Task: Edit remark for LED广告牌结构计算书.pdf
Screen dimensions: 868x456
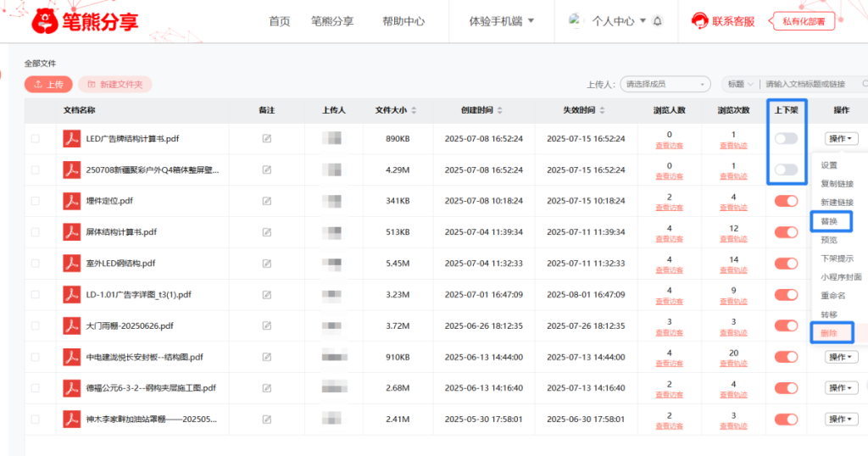Action: tap(267, 138)
